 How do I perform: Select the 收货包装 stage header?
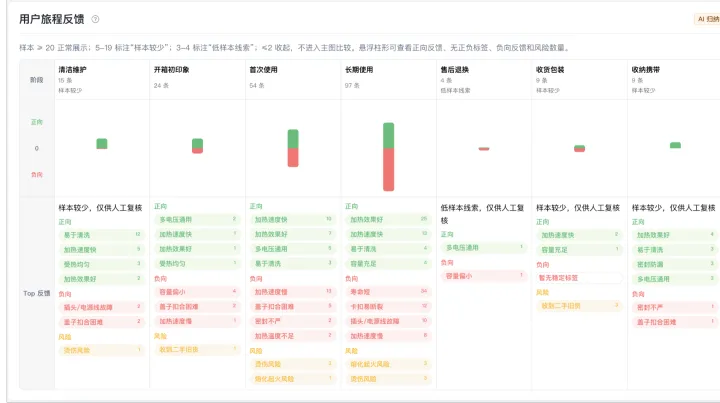550,70
